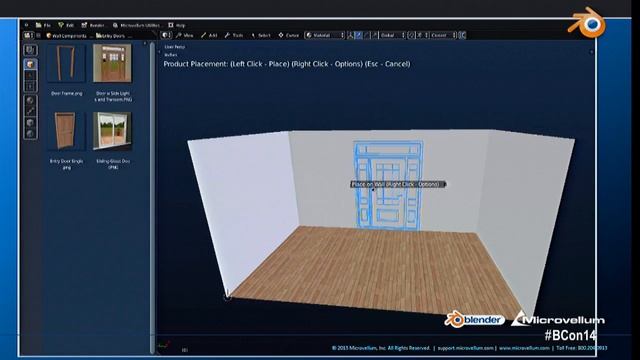
Task: Click the 'Sliding Glass Door' label
Action: 113,164
